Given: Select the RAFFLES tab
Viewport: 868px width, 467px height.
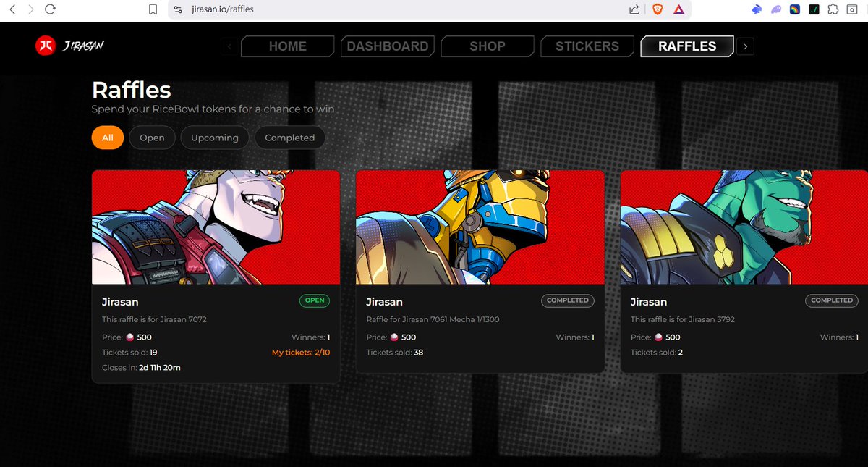Looking at the screenshot, I should 687,46.
